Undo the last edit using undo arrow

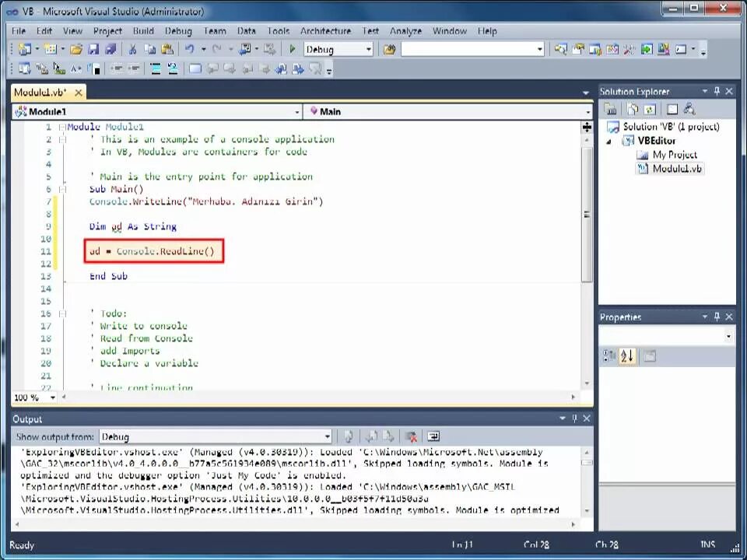[190, 49]
